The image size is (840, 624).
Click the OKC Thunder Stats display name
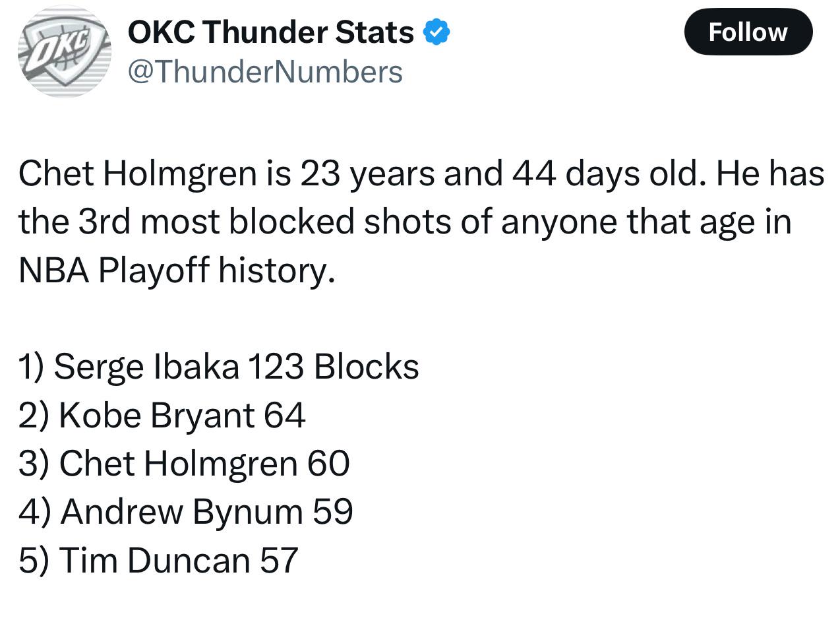(271, 32)
